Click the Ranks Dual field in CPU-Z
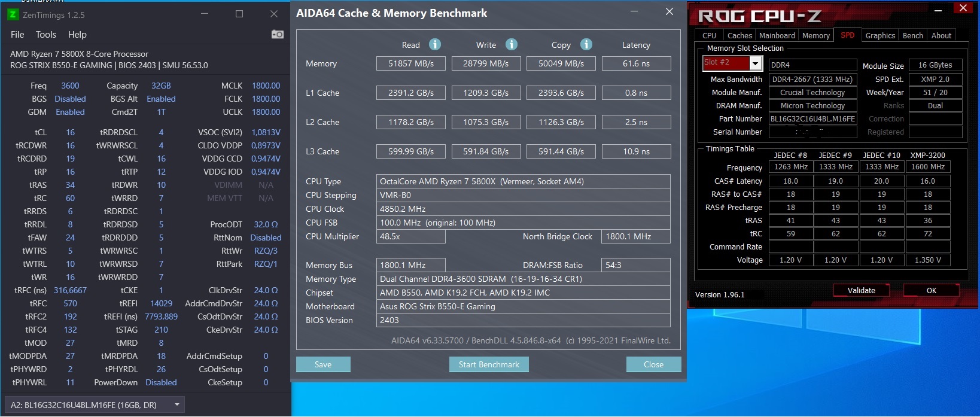Screen dimensions: 980x417 click(935, 106)
